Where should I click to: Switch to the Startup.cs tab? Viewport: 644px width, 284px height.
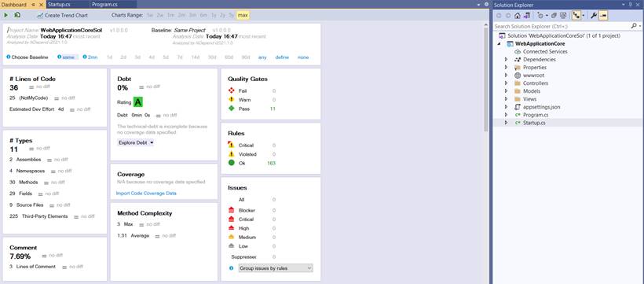coord(58,5)
